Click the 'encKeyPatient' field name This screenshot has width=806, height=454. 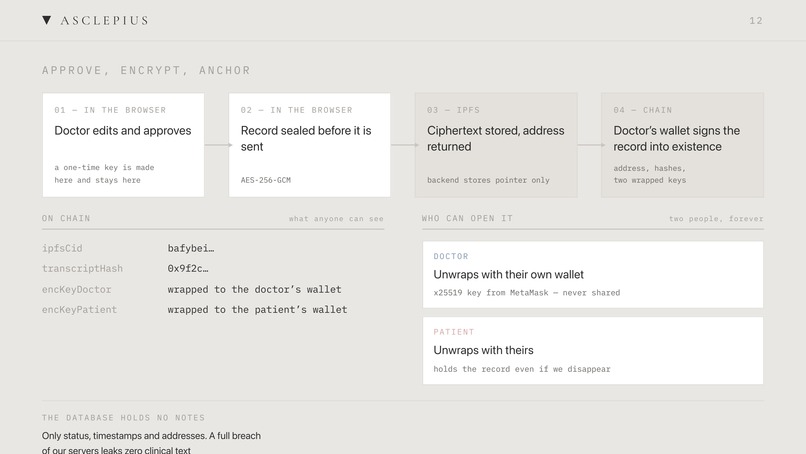(80, 310)
